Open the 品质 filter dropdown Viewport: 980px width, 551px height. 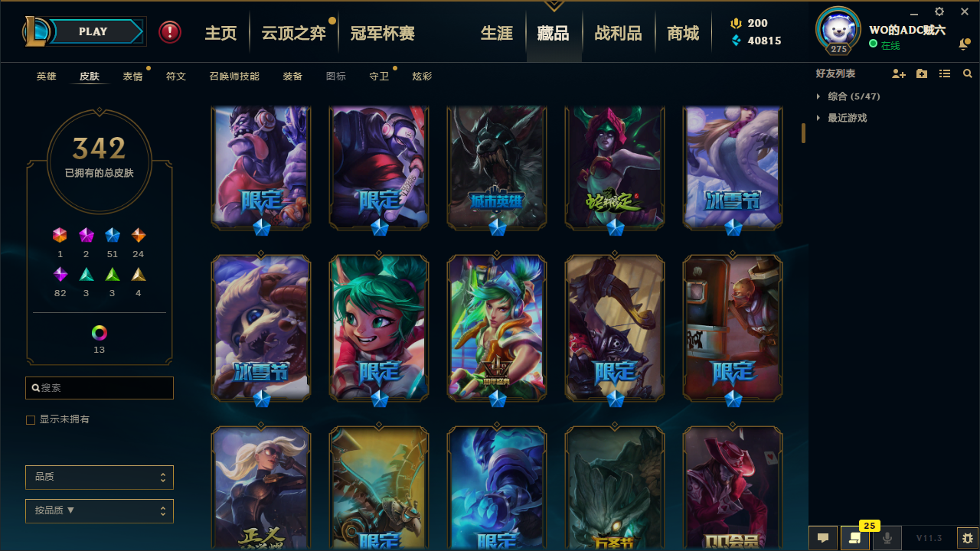point(100,477)
